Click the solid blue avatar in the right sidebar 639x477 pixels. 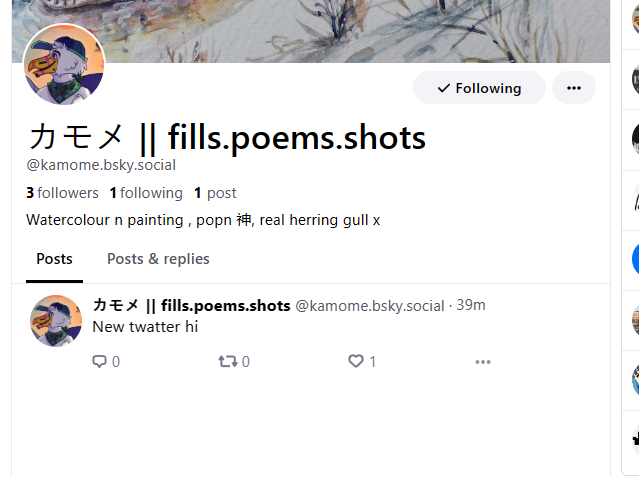[x=634, y=260]
